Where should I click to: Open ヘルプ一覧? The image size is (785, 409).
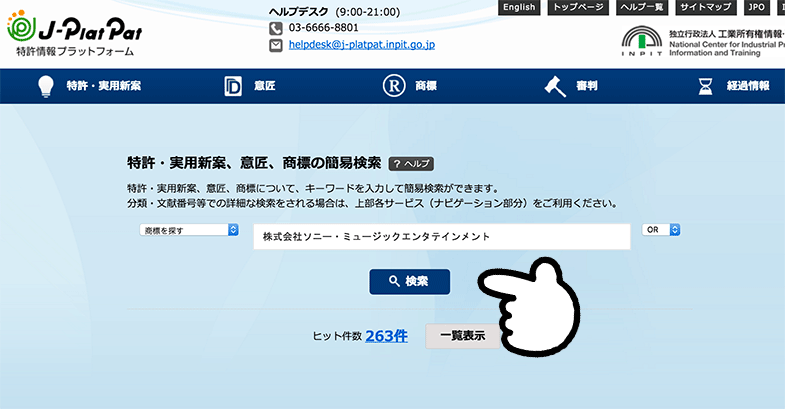[642, 7]
